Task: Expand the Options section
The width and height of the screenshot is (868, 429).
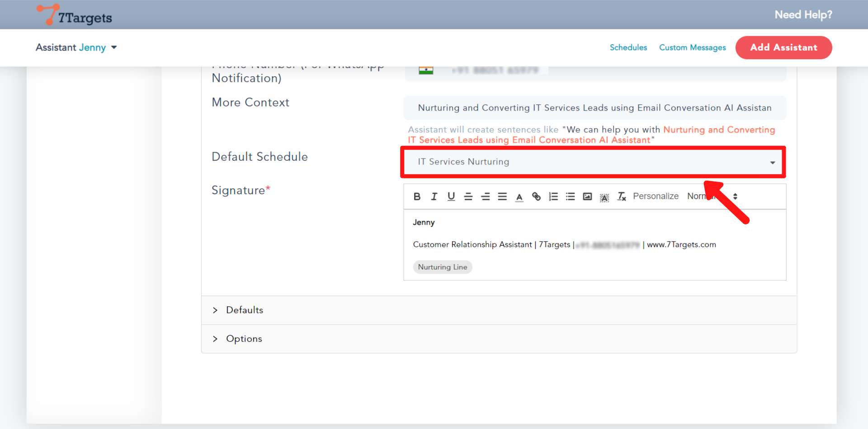Action: tap(244, 339)
